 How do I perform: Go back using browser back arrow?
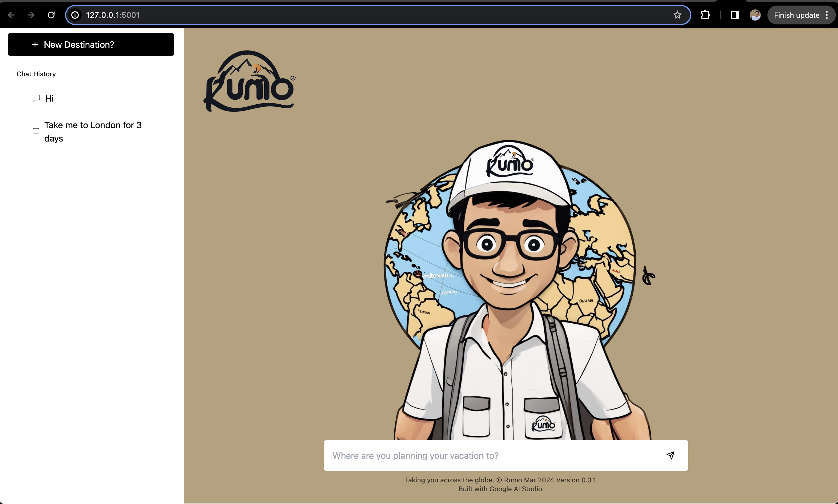[x=11, y=15]
